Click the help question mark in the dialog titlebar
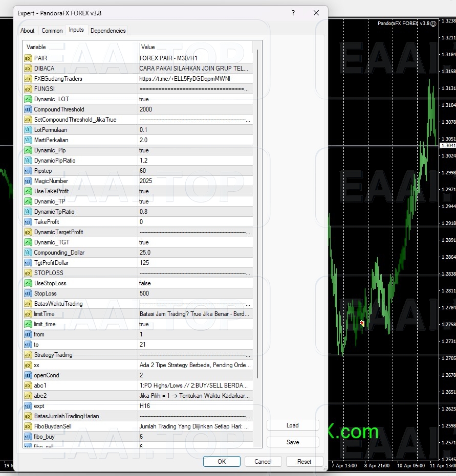The image size is (456, 476). click(293, 13)
